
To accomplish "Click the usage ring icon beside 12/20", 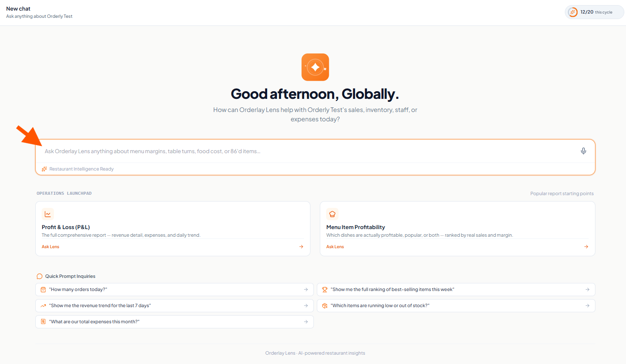I will point(573,12).
